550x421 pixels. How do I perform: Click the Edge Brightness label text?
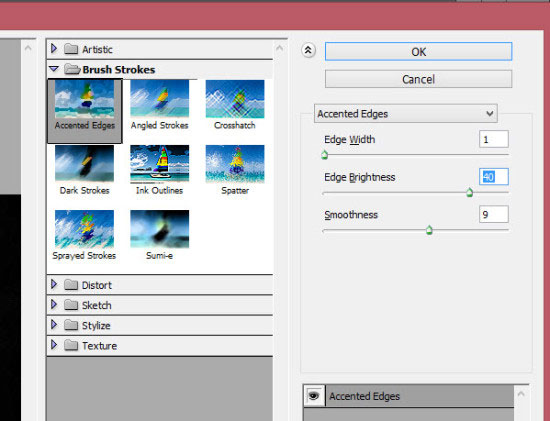[360, 177]
